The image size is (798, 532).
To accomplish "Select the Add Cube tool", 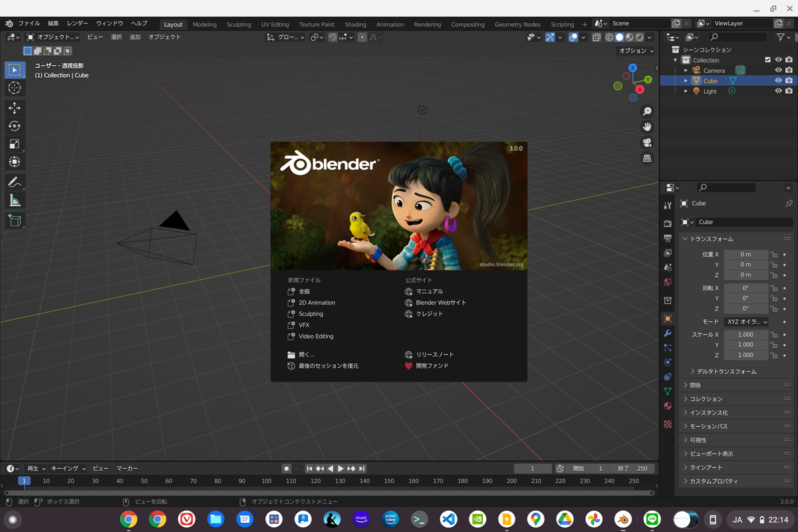I will 15,220.
